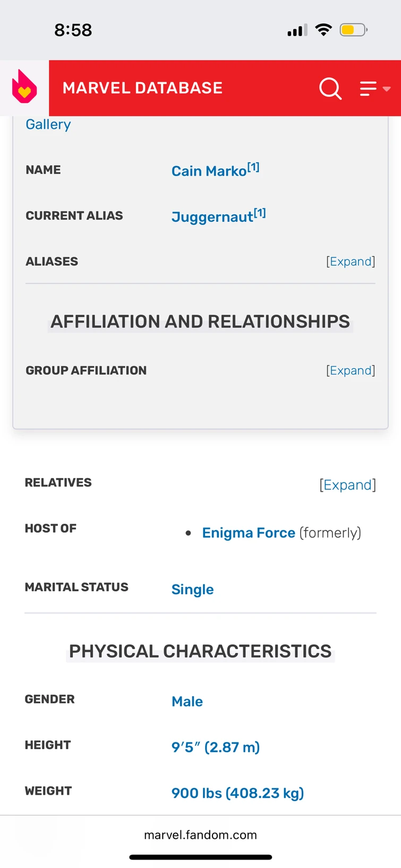Tap the marvel.fandom.com address bar
The width and height of the screenshot is (401, 868).
pyautogui.click(x=200, y=835)
